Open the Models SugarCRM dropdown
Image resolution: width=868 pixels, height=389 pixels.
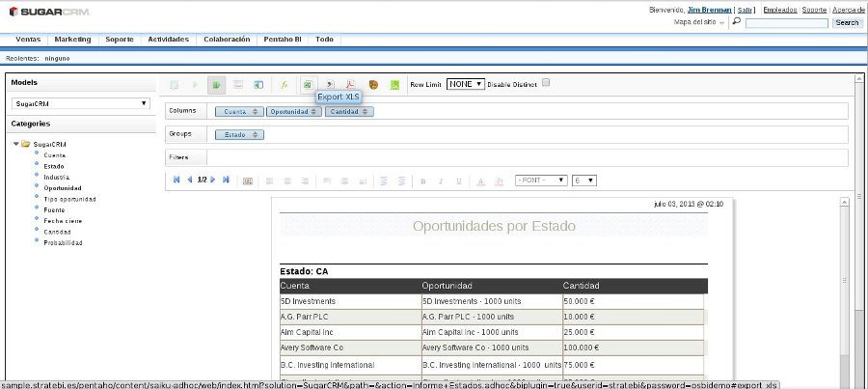click(x=81, y=102)
